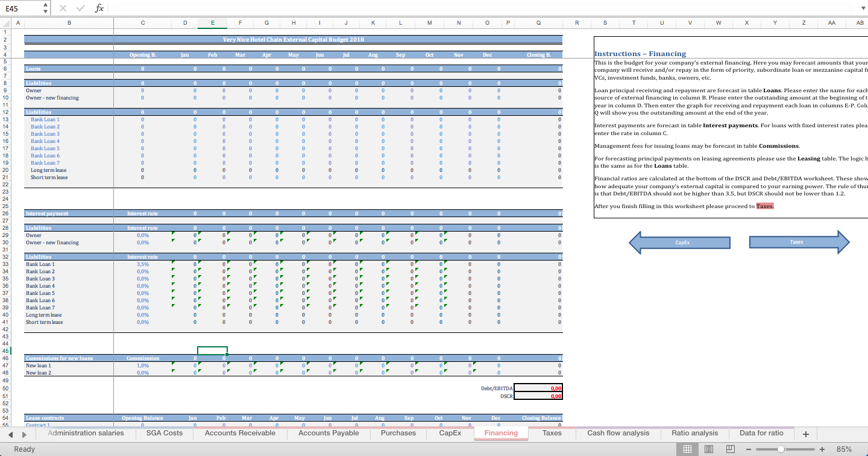This screenshot has height=456, width=868.
Task: Zoom in with plus icon
Action: click(x=822, y=449)
